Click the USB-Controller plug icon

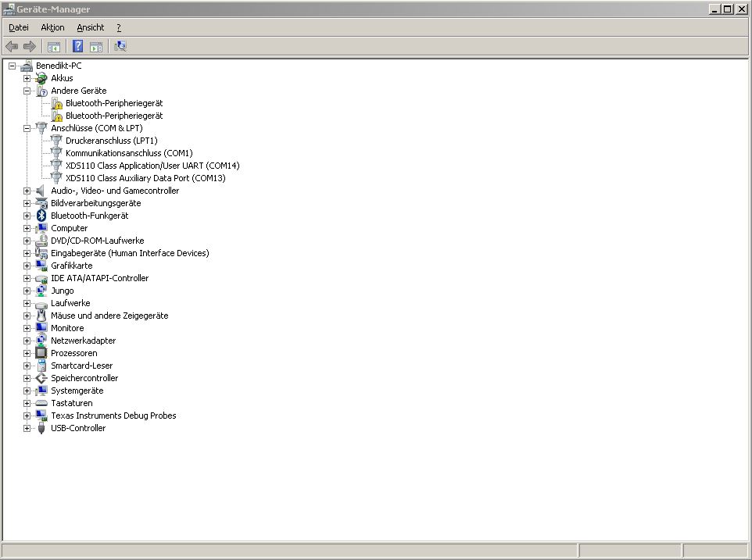click(x=41, y=428)
